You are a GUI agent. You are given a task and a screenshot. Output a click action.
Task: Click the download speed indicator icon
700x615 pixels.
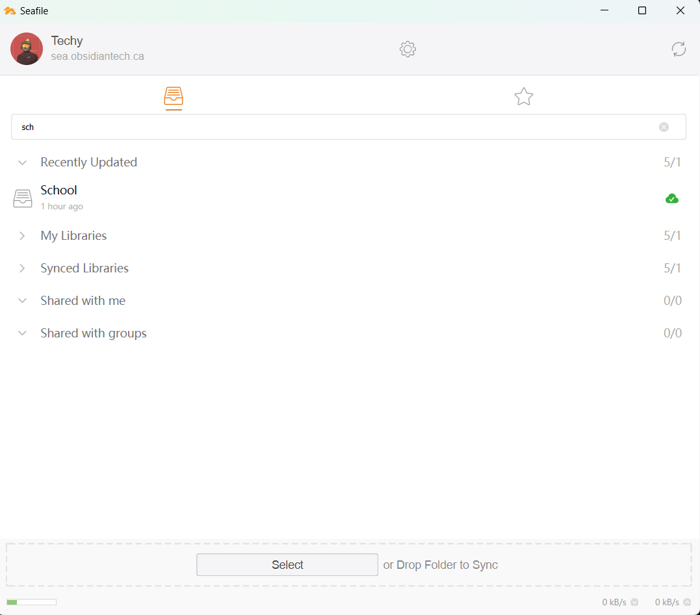coord(634,602)
